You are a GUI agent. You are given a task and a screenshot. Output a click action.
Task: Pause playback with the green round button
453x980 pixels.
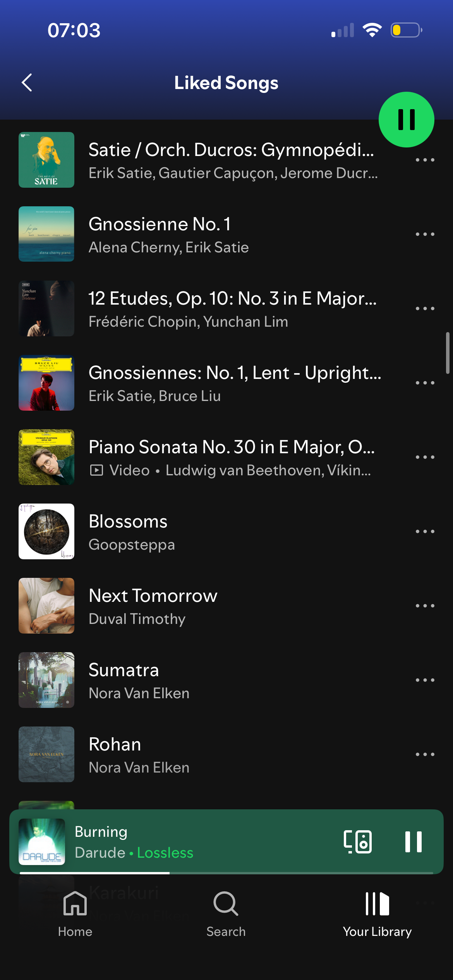pyautogui.click(x=406, y=120)
